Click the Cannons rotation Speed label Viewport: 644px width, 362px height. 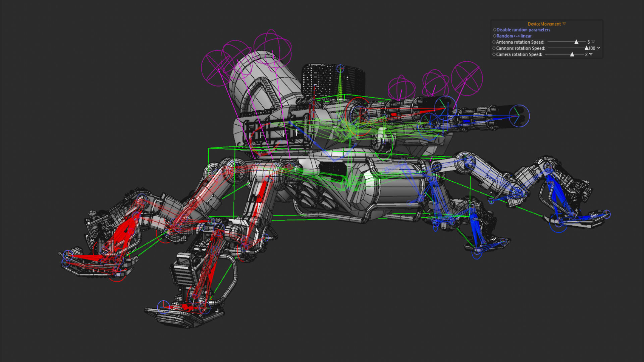coord(521,48)
